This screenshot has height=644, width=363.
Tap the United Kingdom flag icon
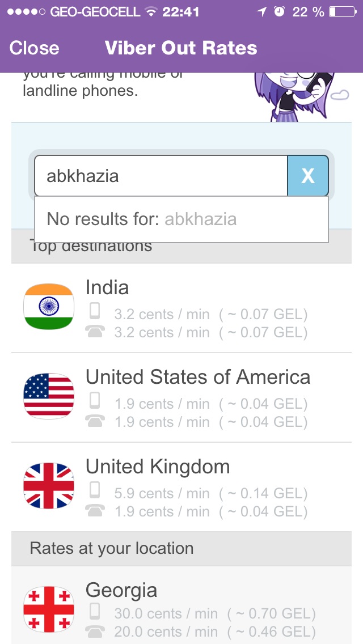49,486
